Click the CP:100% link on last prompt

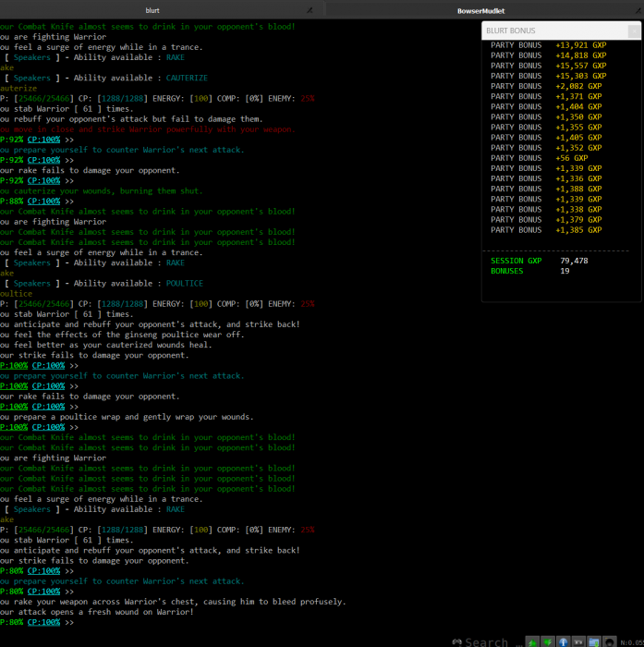pos(43,622)
